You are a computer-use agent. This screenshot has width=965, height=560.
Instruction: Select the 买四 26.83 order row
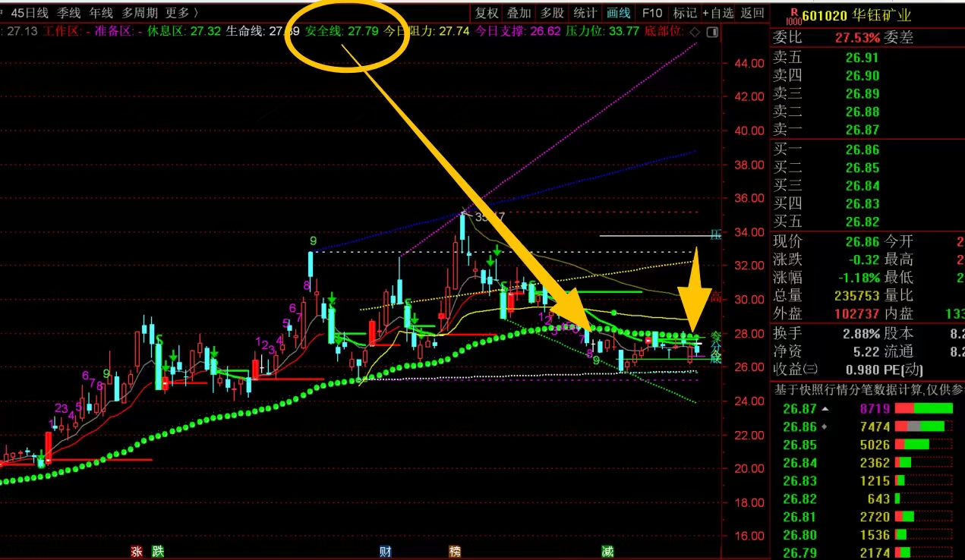point(867,204)
